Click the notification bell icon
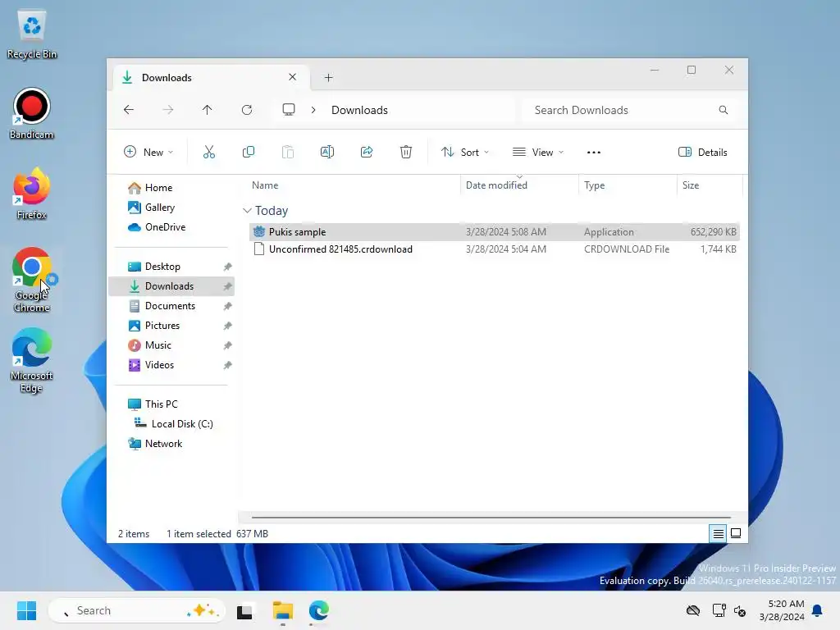Viewport: 840px width, 630px height. pos(818,610)
